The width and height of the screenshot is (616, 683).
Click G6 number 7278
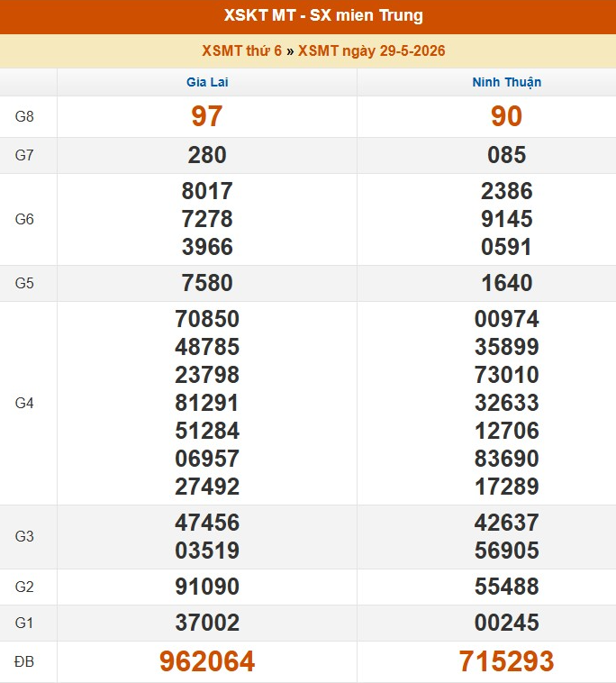point(207,219)
